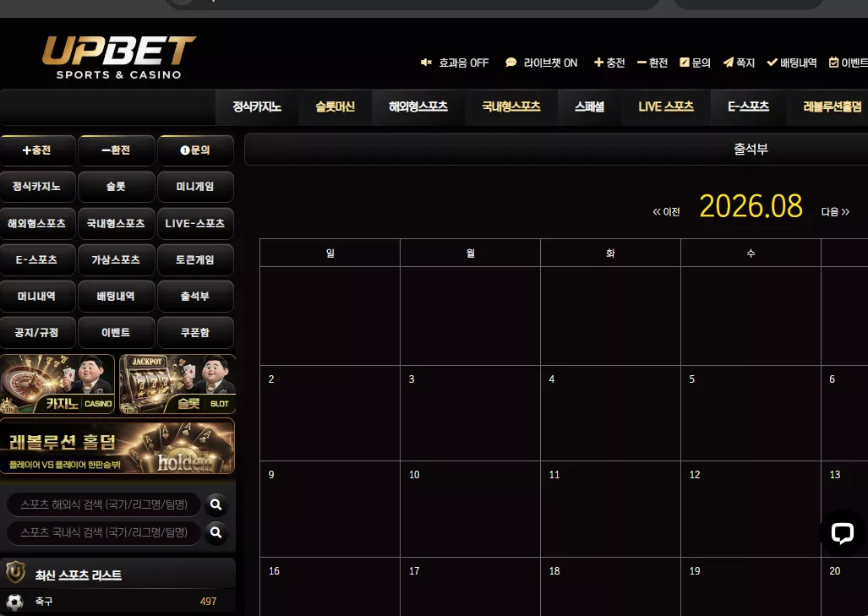Select calendar day 19
This screenshot has height=616, width=868.
coord(751,586)
